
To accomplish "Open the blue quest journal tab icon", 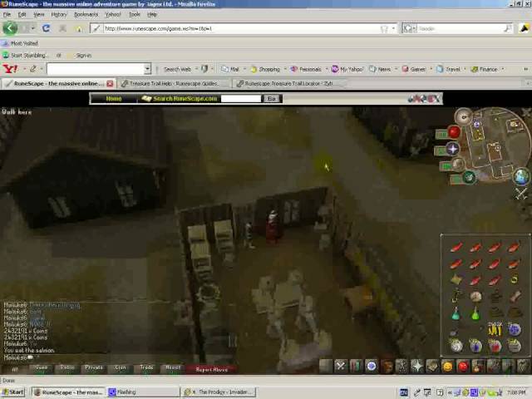I will [372, 367].
